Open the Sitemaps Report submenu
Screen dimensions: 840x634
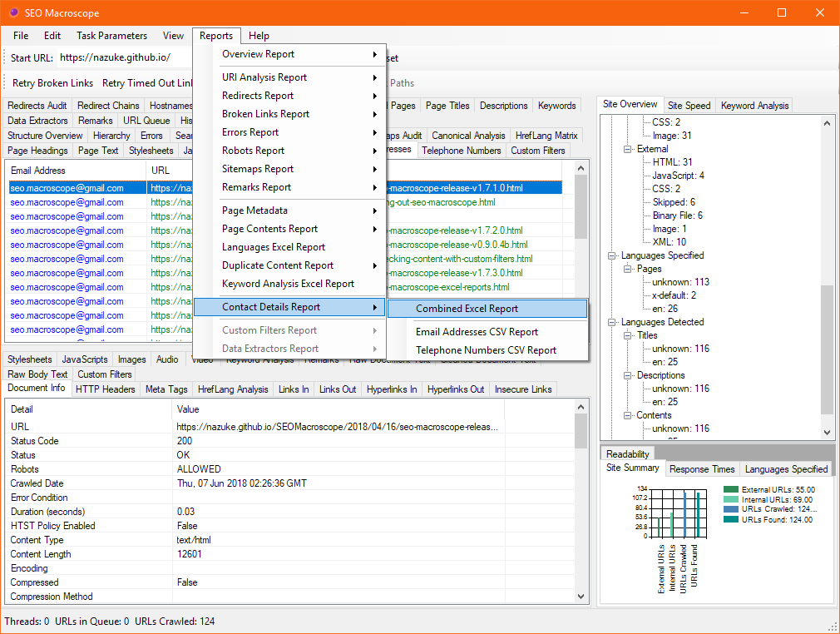click(289, 169)
